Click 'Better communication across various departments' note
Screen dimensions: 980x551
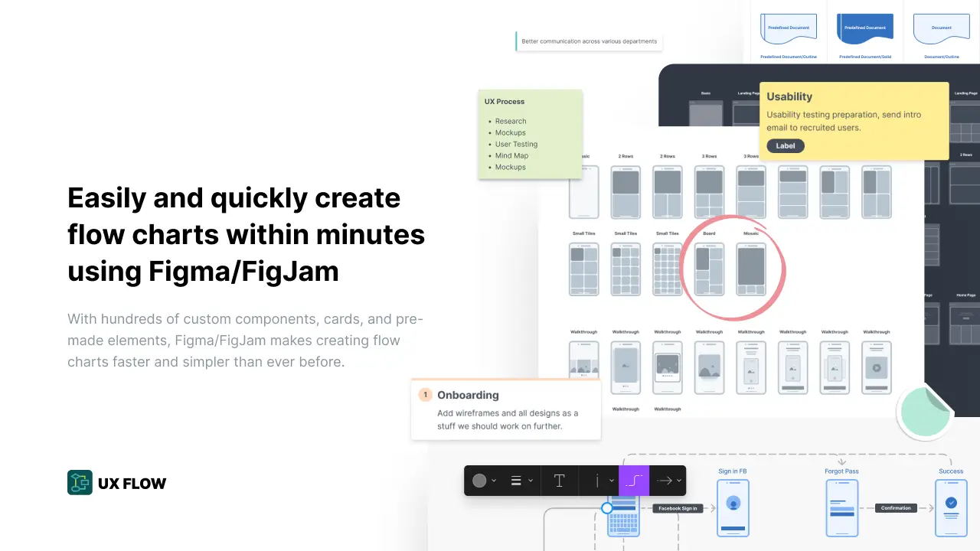coord(589,41)
